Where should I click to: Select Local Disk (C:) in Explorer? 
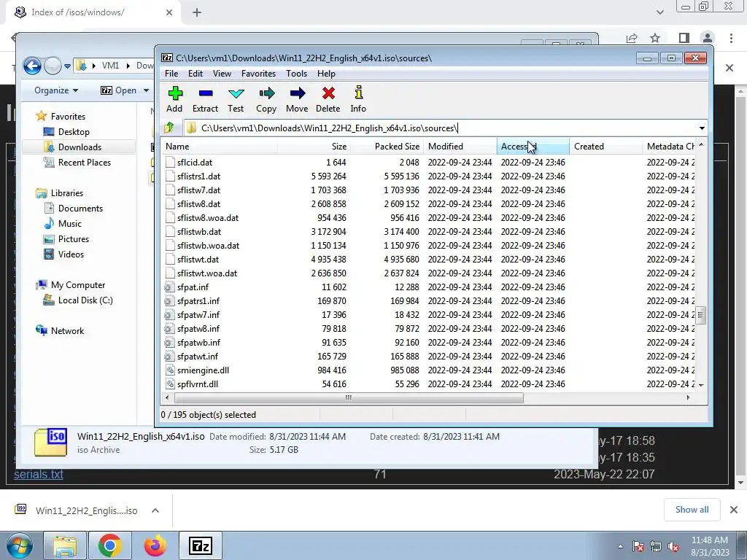(x=77, y=300)
